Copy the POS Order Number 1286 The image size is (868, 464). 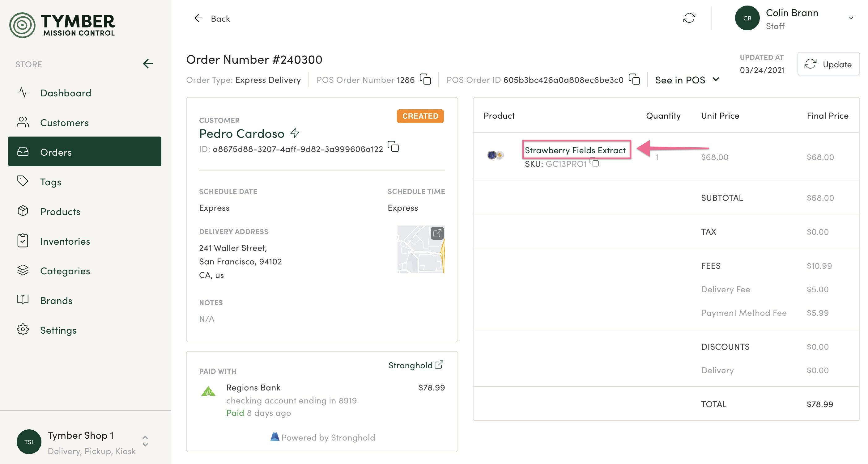pyautogui.click(x=426, y=79)
